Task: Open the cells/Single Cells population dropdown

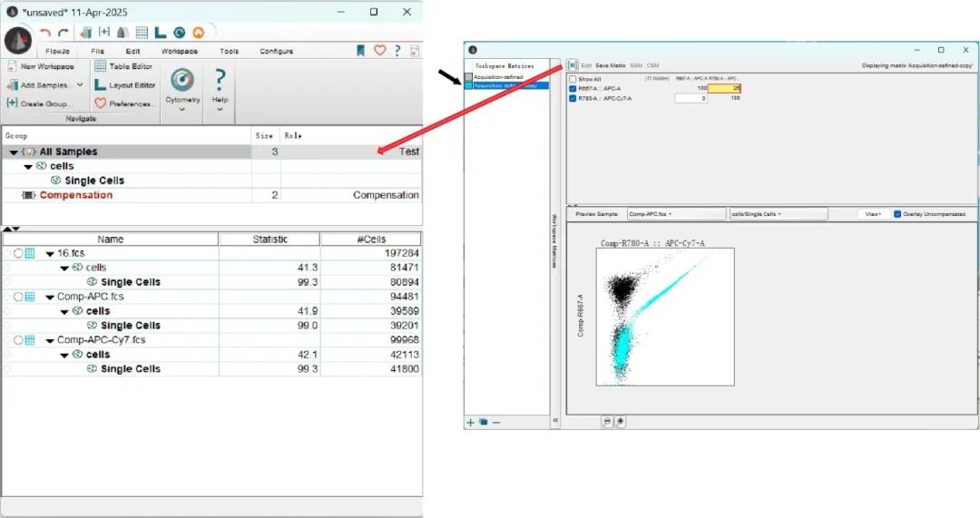Action: 778,214
